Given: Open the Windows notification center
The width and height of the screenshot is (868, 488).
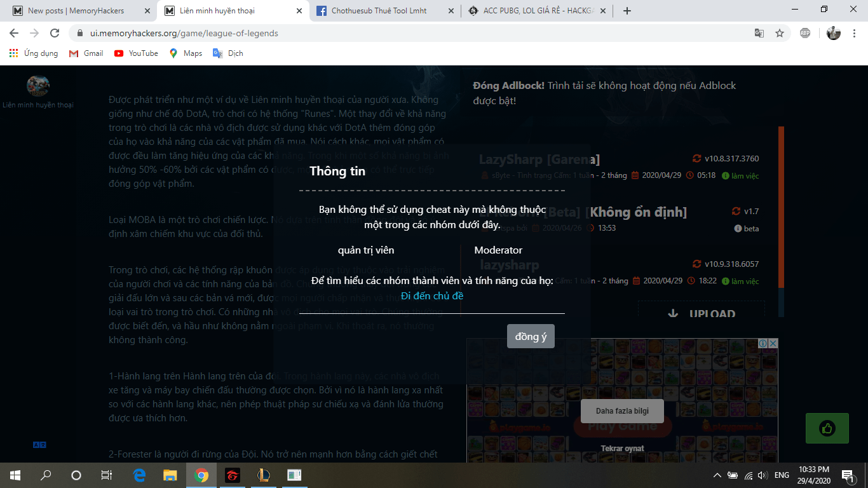Looking at the screenshot, I should pyautogui.click(x=848, y=475).
